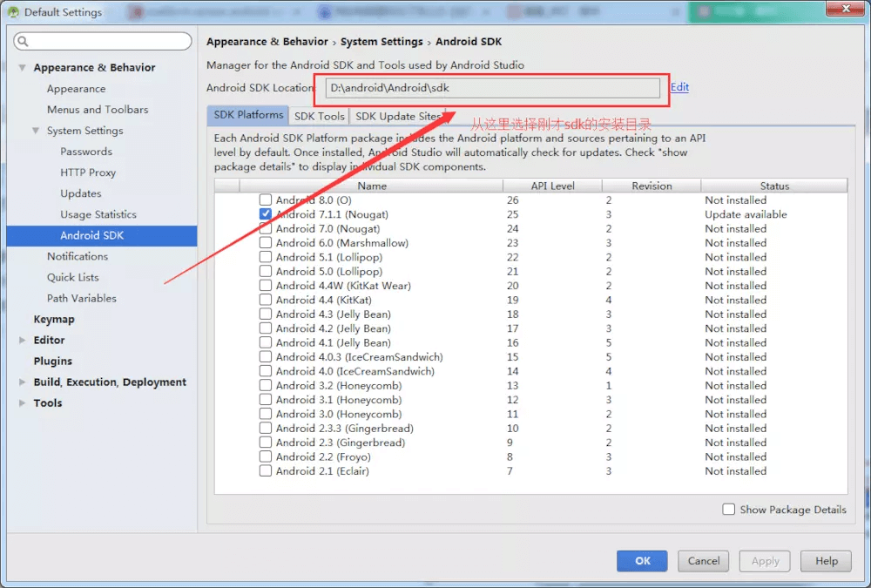Image resolution: width=871 pixels, height=588 pixels.
Task: Sort by the Revision column header
Action: [652, 186]
